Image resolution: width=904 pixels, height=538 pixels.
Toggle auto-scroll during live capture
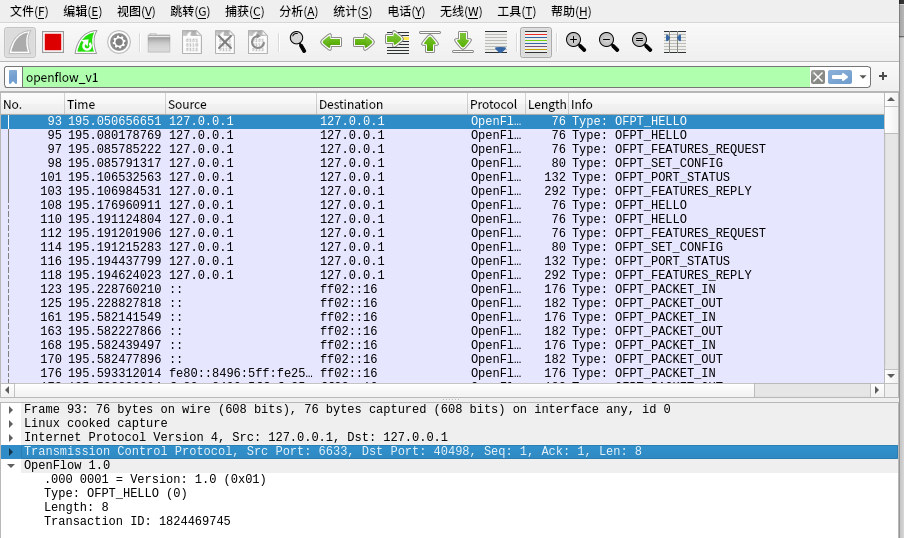point(496,42)
